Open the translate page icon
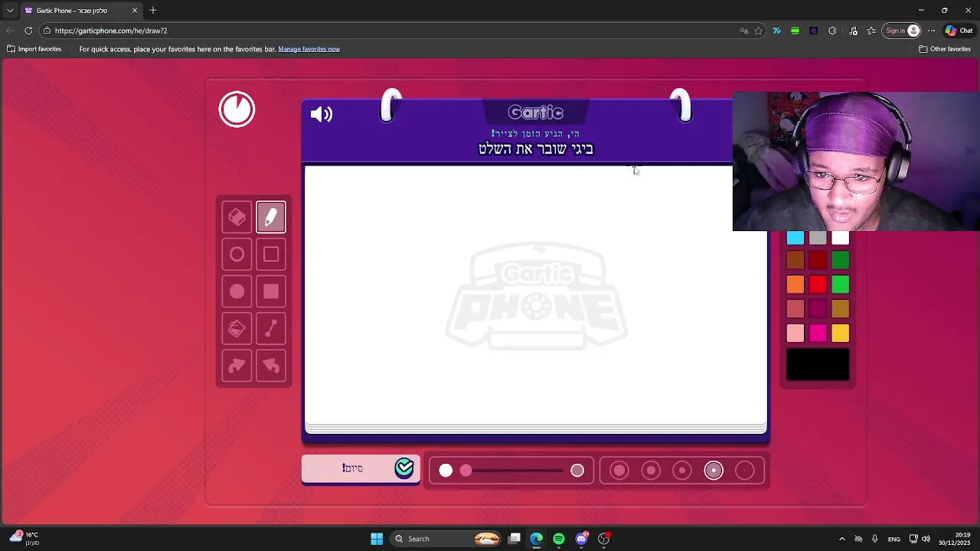This screenshot has height=551, width=980. pyautogui.click(x=743, y=31)
